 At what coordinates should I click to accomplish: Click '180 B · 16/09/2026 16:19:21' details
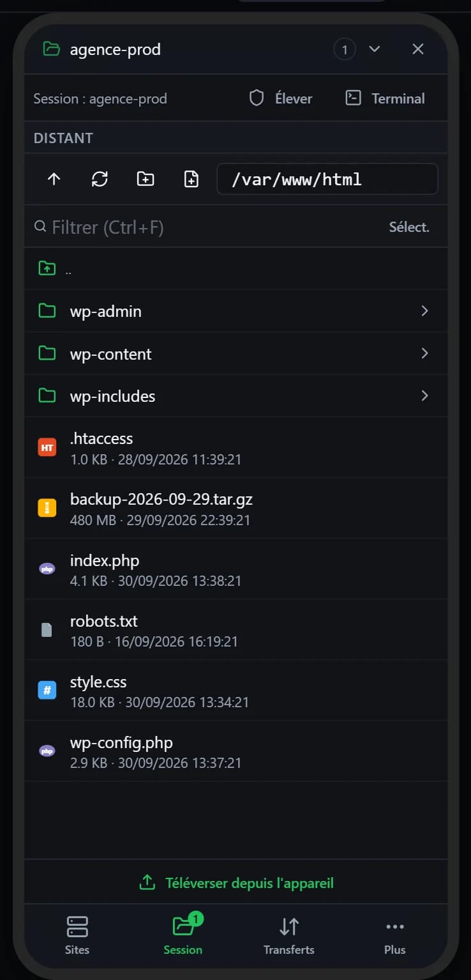pos(154,641)
